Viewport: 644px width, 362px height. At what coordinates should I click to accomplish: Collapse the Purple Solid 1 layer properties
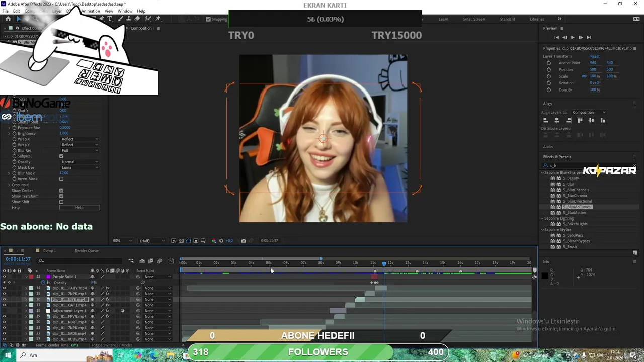pos(26,277)
